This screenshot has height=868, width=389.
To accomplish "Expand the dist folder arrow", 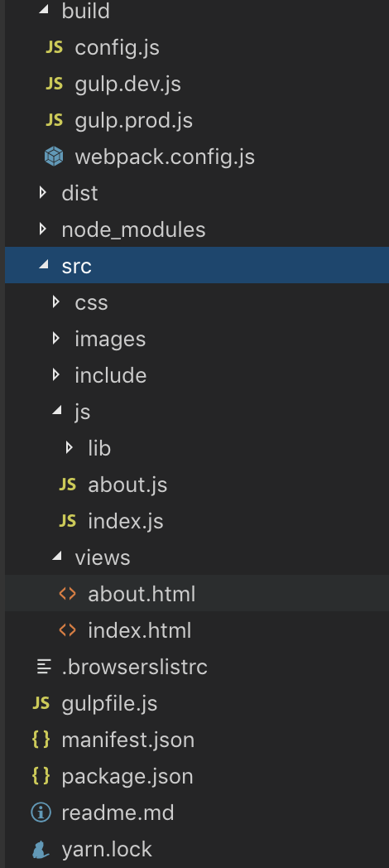I will 42,193.
